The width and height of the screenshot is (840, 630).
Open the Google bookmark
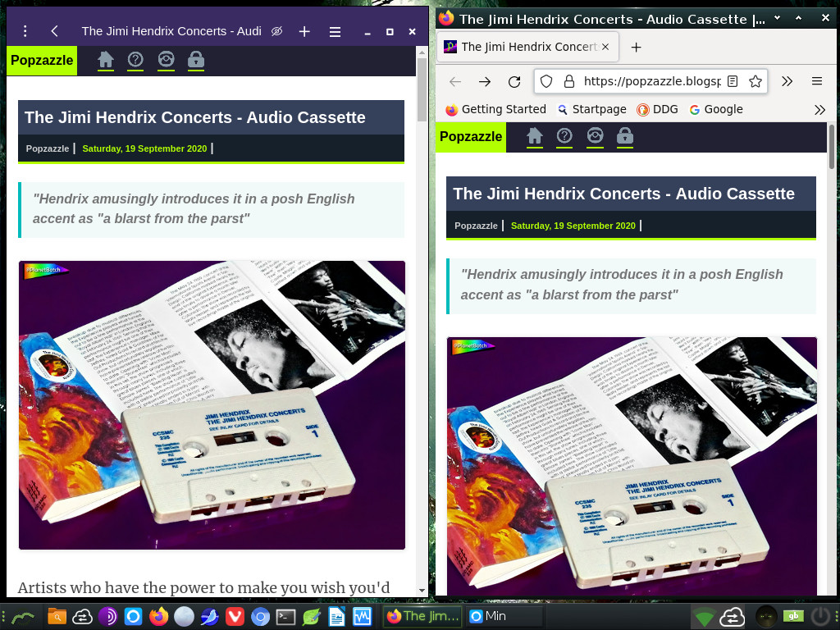coord(716,109)
